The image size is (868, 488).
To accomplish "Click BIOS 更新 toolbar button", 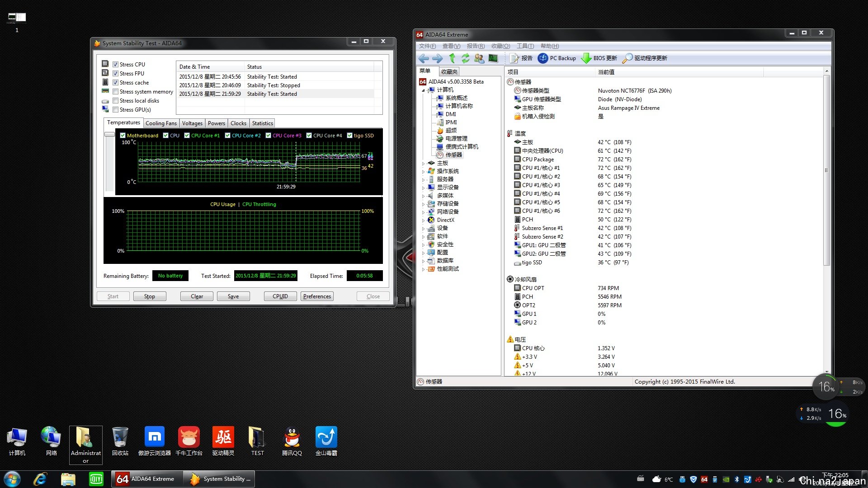I will (599, 58).
